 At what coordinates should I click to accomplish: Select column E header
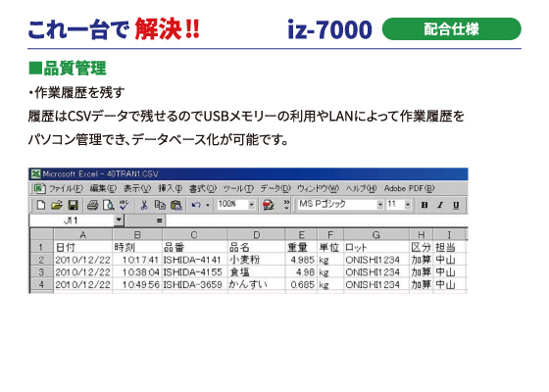point(302,234)
